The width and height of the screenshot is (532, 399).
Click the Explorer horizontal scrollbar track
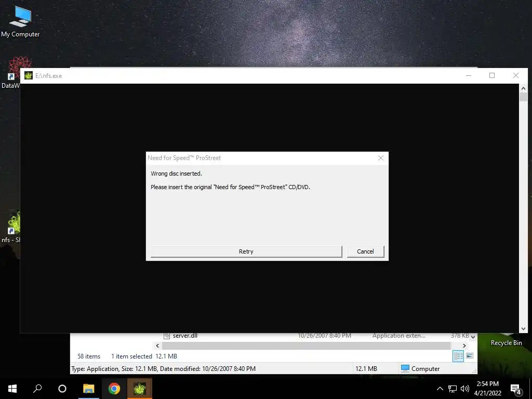pos(307,345)
